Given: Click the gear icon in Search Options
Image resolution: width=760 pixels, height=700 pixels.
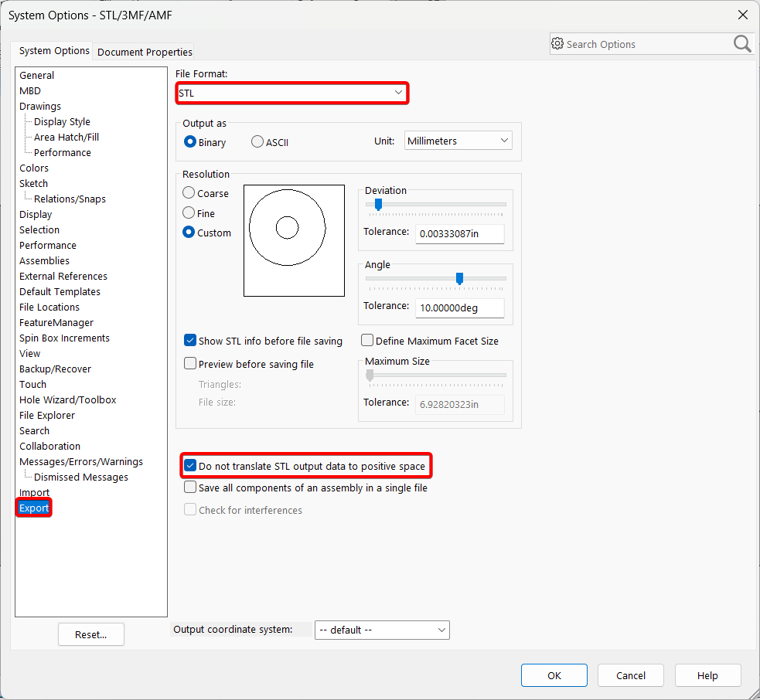Looking at the screenshot, I should [557, 43].
